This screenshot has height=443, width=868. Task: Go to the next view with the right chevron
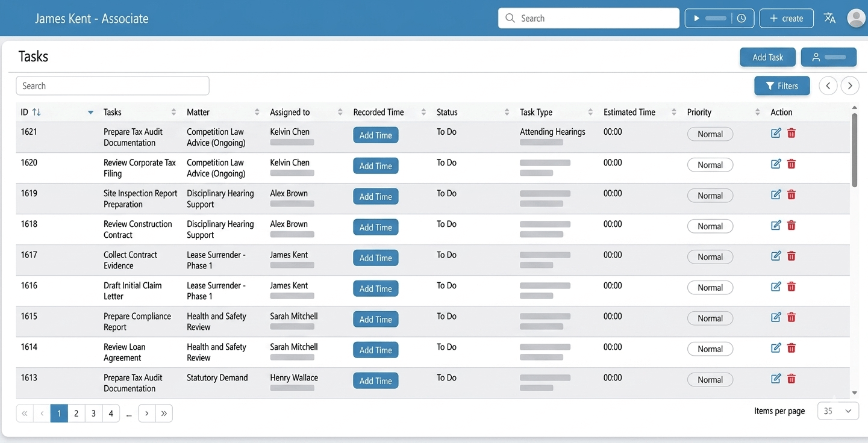pyautogui.click(x=850, y=86)
